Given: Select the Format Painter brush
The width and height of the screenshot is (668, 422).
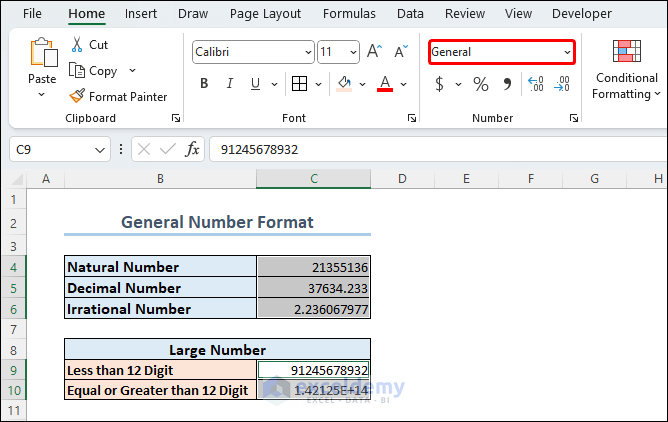Looking at the screenshot, I should click(x=77, y=96).
